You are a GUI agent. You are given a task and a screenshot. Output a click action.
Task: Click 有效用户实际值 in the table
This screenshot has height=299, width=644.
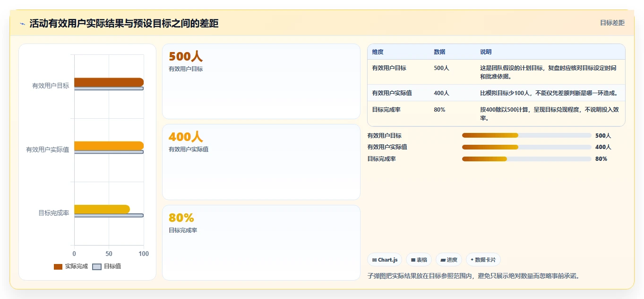tap(392, 93)
